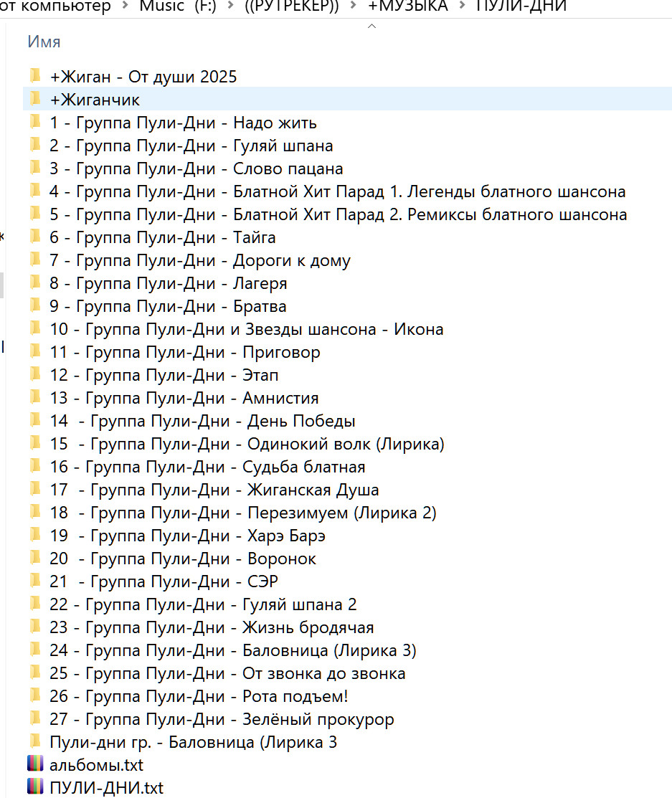Select Пули-дни гр. - Баловница folder
The width and height of the screenshot is (672, 798).
(x=193, y=742)
